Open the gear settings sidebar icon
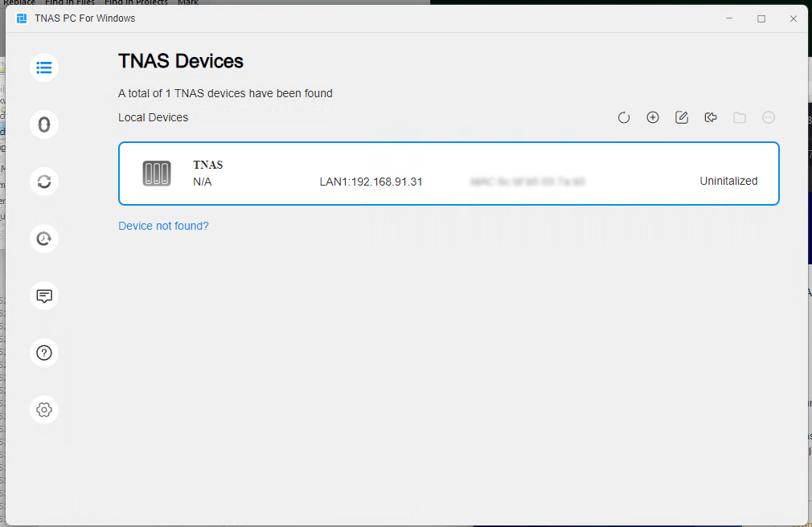812x527 pixels. click(x=44, y=410)
